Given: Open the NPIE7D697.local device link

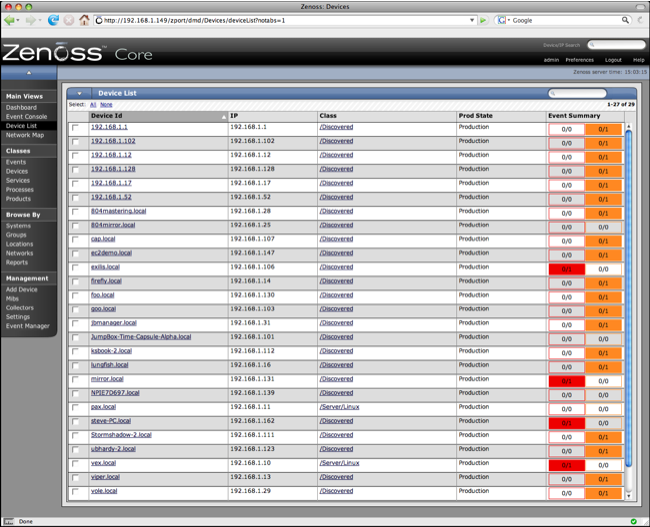Looking at the screenshot, I should tap(115, 393).
